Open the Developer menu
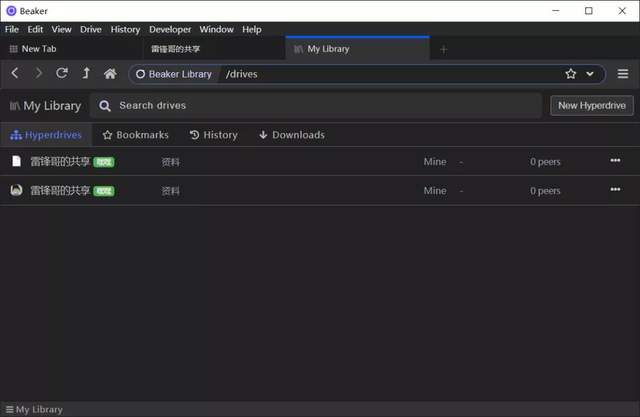The width and height of the screenshot is (640, 417). point(170,29)
